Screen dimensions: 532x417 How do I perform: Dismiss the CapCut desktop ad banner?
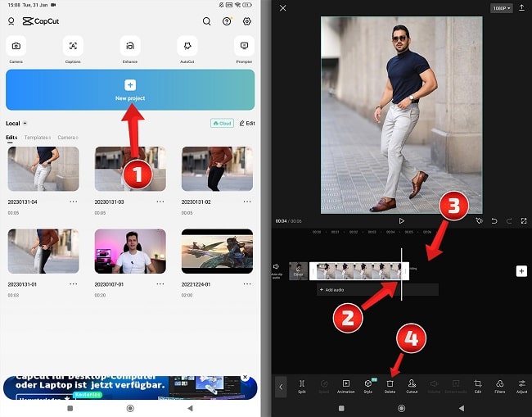coord(245,378)
